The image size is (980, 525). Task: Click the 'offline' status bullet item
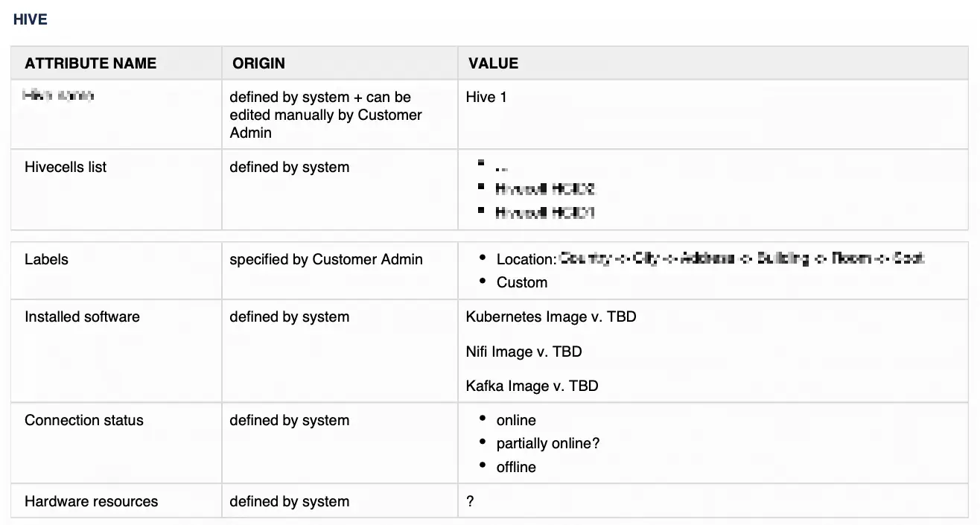tap(516, 468)
